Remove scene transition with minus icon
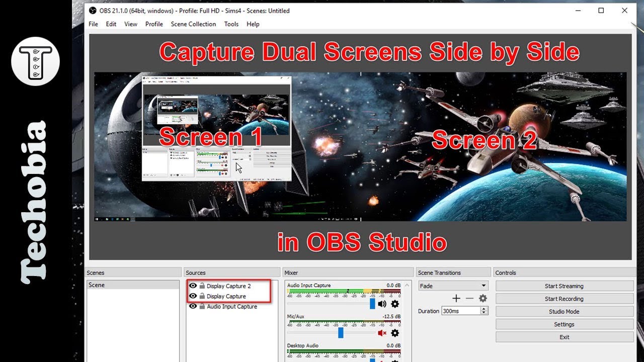The height and width of the screenshot is (362, 644). pos(469,298)
